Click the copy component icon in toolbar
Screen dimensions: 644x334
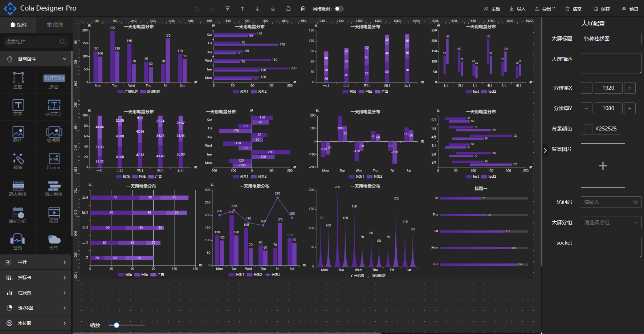pyautogui.click(x=288, y=9)
